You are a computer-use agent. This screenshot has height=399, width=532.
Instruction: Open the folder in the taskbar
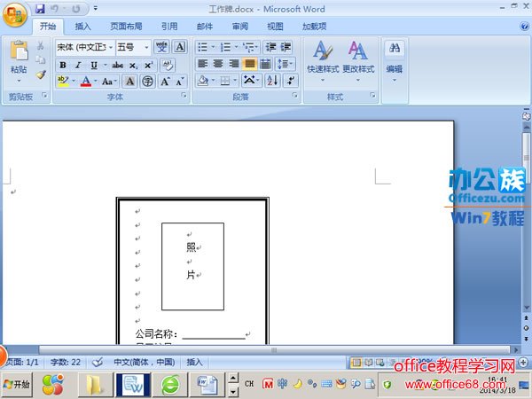94,385
